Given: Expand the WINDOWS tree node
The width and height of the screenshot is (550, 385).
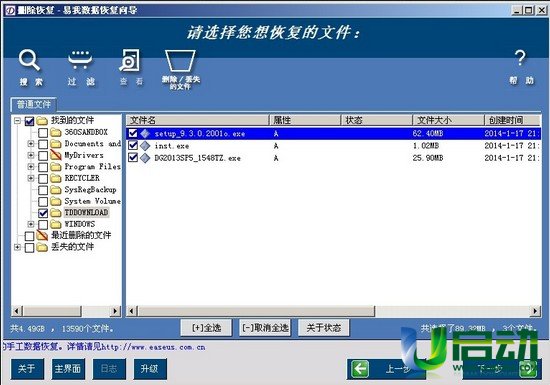Looking at the screenshot, I should click(31, 224).
